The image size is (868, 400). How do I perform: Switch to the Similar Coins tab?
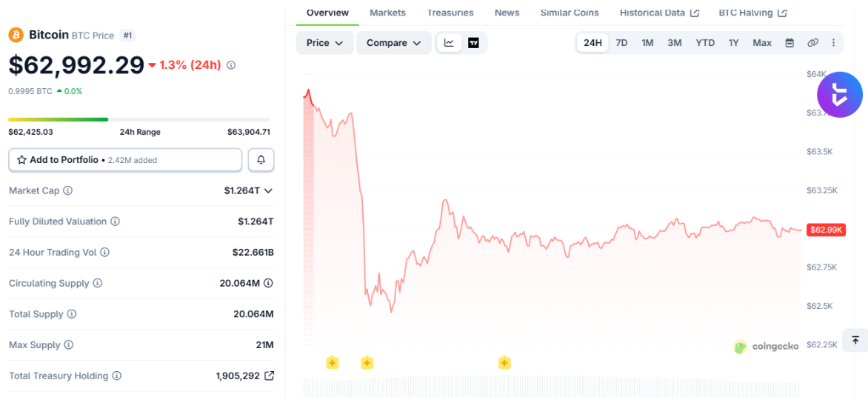(569, 12)
